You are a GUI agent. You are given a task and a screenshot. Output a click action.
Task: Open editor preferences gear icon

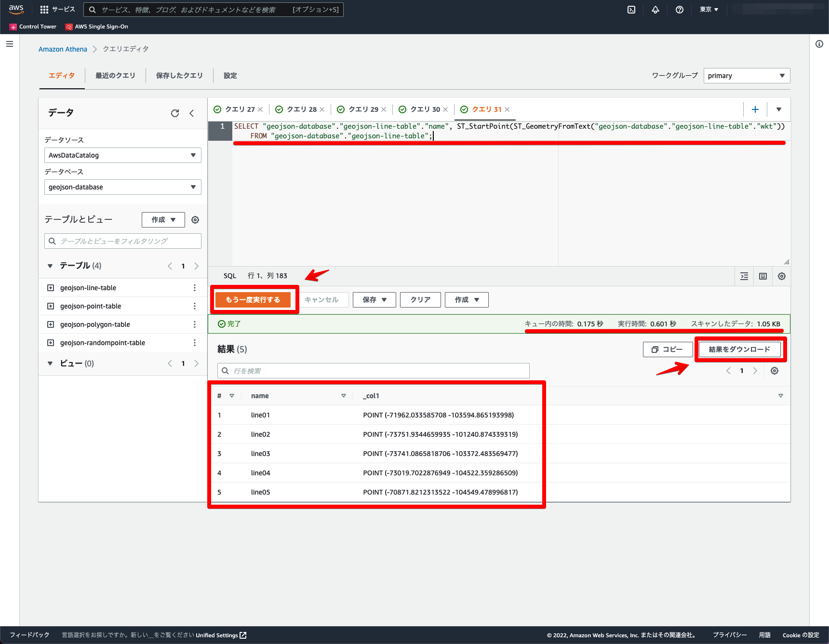pyautogui.click(x=782, y=276)
